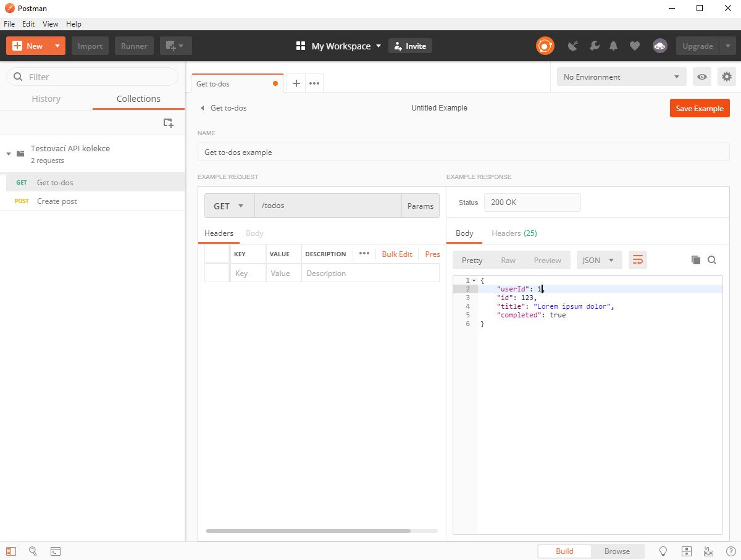Click Save Example
741x560 pixels.
[700, 108]
